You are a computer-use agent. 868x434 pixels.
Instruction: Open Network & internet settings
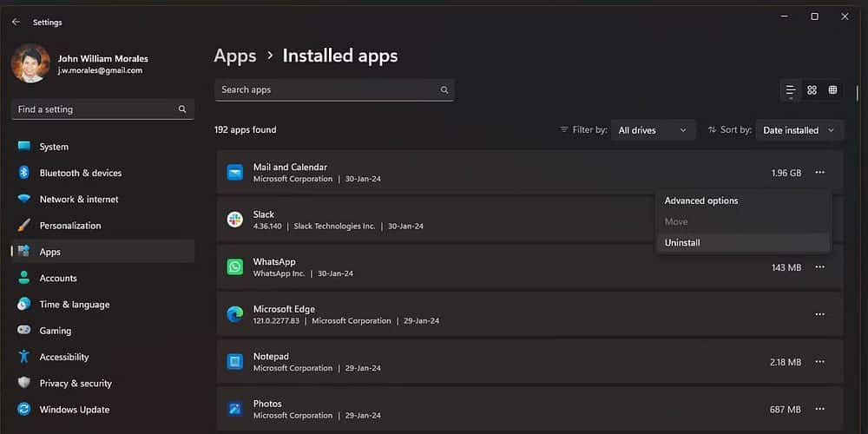pos(103,200)
